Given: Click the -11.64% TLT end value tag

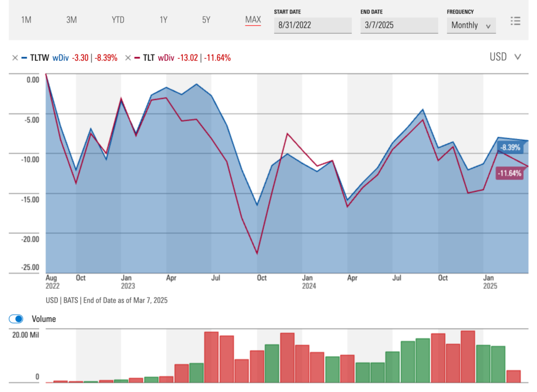Looking at the screenshot, I should click(509, 173).
